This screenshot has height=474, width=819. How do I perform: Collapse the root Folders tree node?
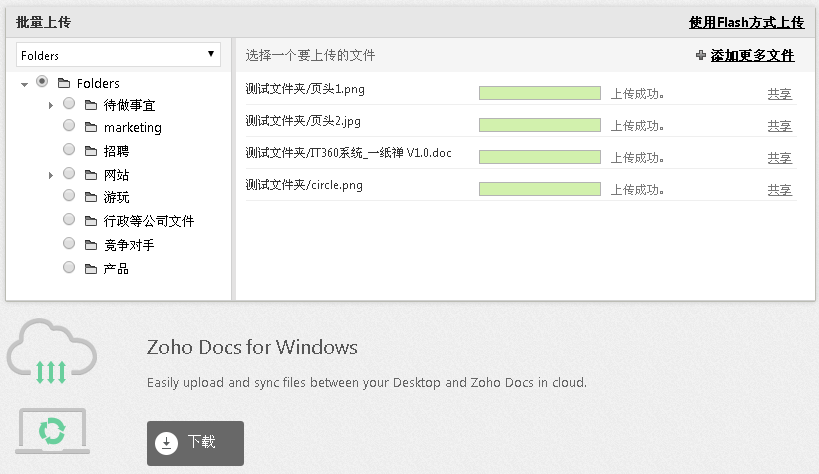point(24,84)
